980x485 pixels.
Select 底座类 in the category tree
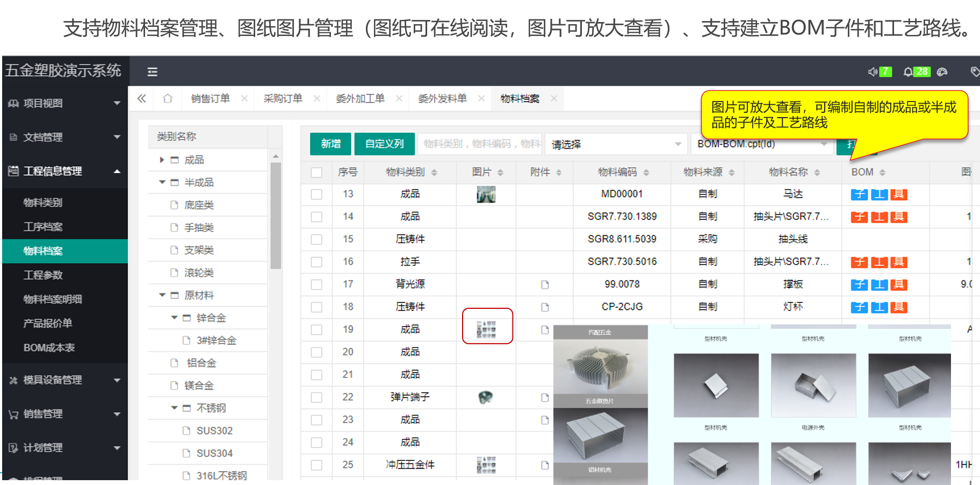(199, 205)
